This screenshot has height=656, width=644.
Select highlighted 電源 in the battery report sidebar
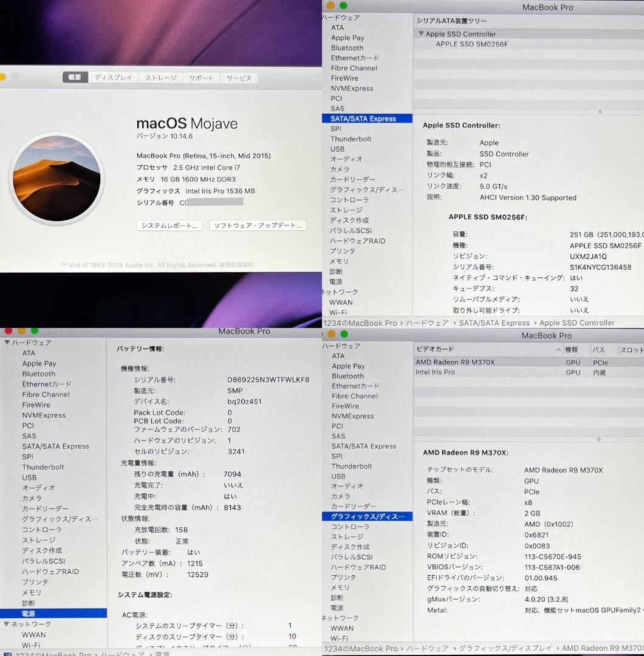(x=53, y=613)
